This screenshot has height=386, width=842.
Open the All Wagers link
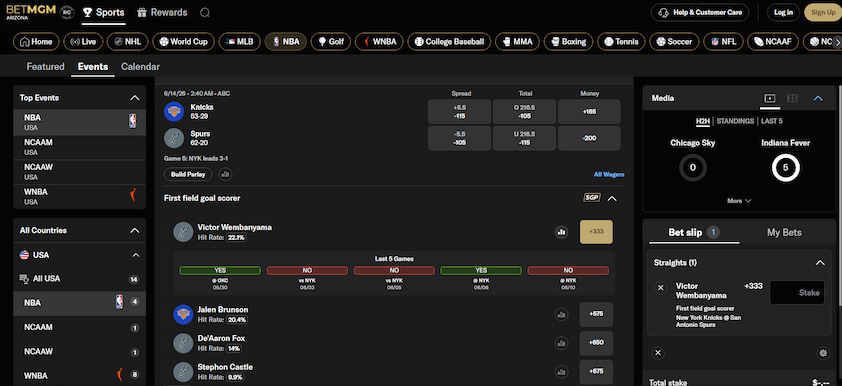[609, 174]
